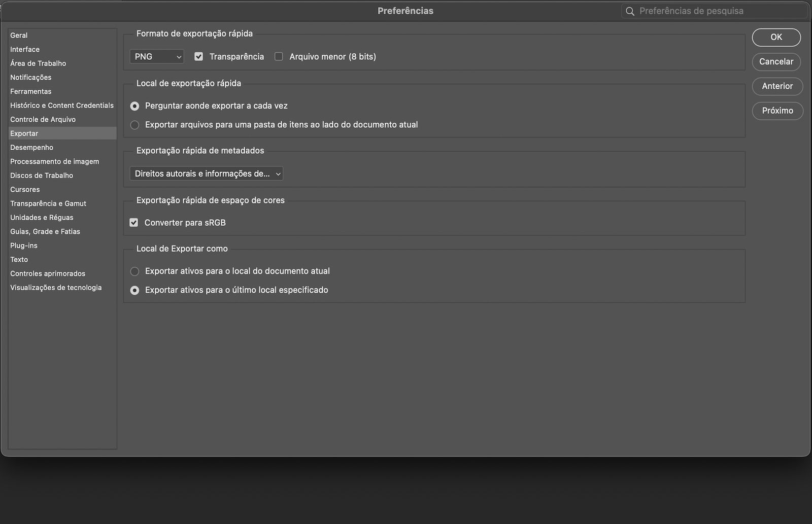Select Exportar arquivos para uma pasta de itens
This screenshot has height=524, width=812.
click(134, 125)
